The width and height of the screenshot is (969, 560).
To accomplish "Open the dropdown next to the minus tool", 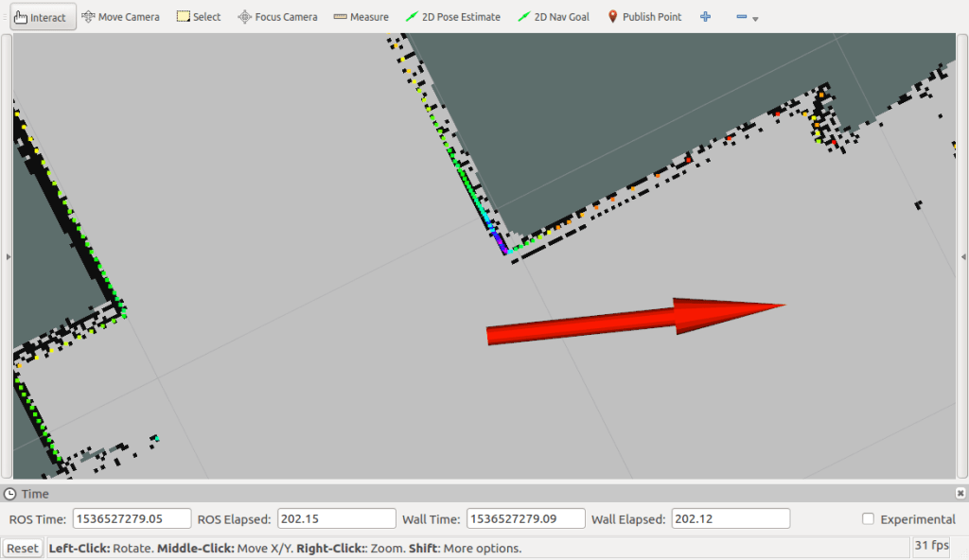I will tap(757, 19).
